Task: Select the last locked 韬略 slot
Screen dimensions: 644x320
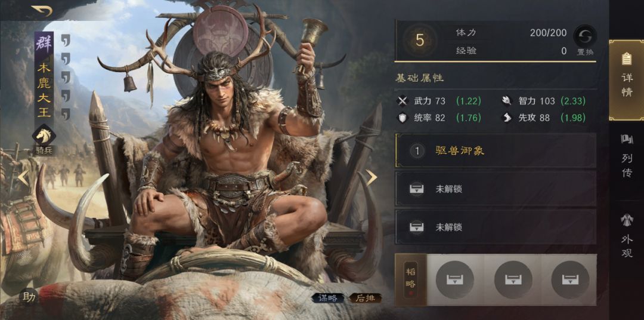Action: 570,279
